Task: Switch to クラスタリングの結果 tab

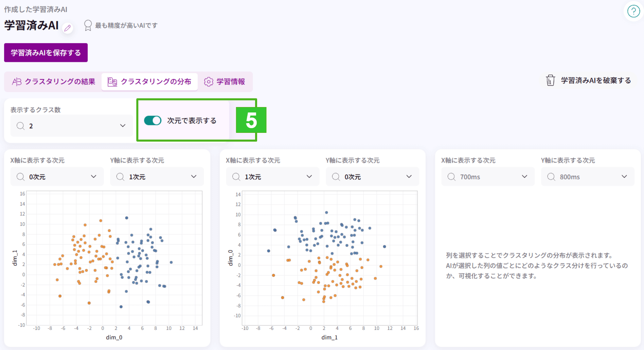Action: click(x=53, y=82)
